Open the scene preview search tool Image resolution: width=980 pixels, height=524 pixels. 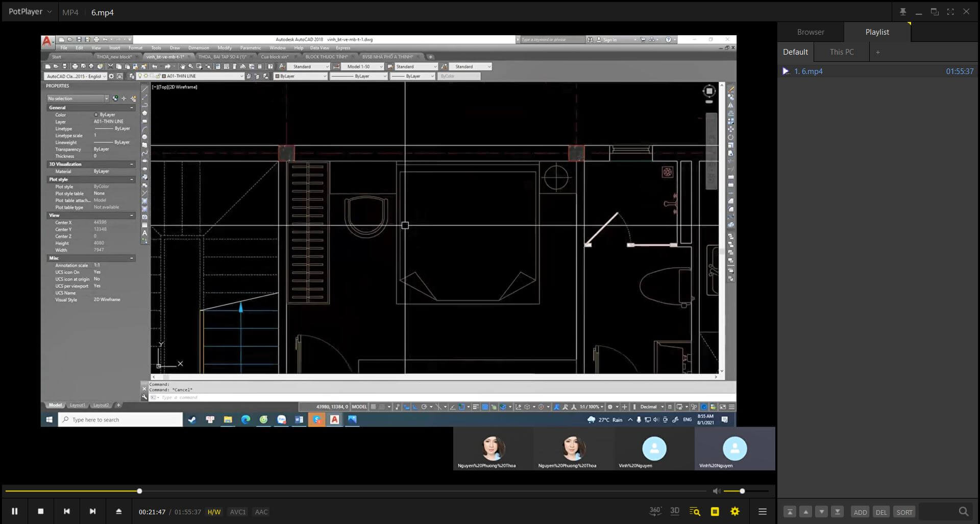click(x=694, y=511)
